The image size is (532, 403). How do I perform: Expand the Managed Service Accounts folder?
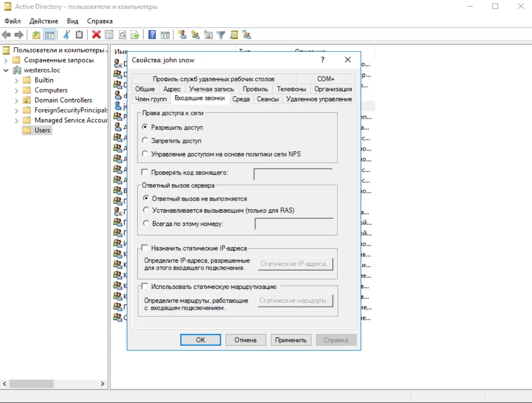(17, 120)
